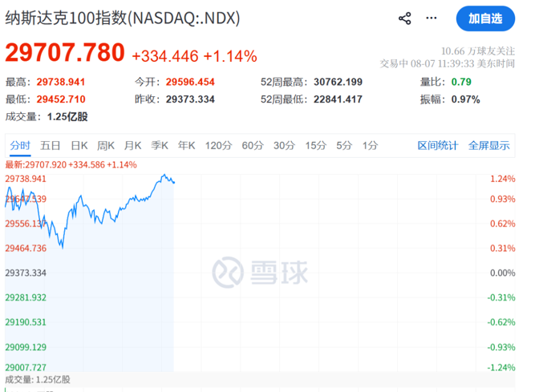Click the 成交量 1.25亿股 stat under 最低
Viewport: 535px width, 392px height.
(47, 117)
